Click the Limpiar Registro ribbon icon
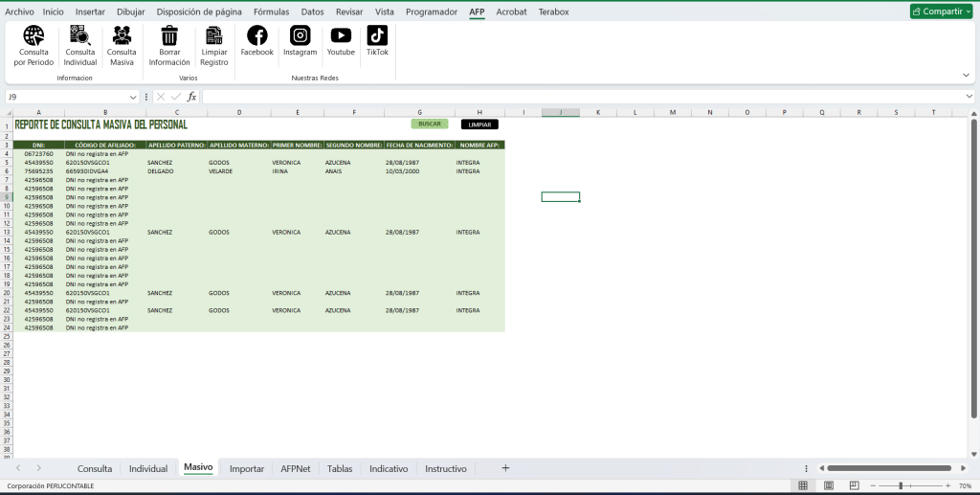The image size is (980, 495). point(213,36)
